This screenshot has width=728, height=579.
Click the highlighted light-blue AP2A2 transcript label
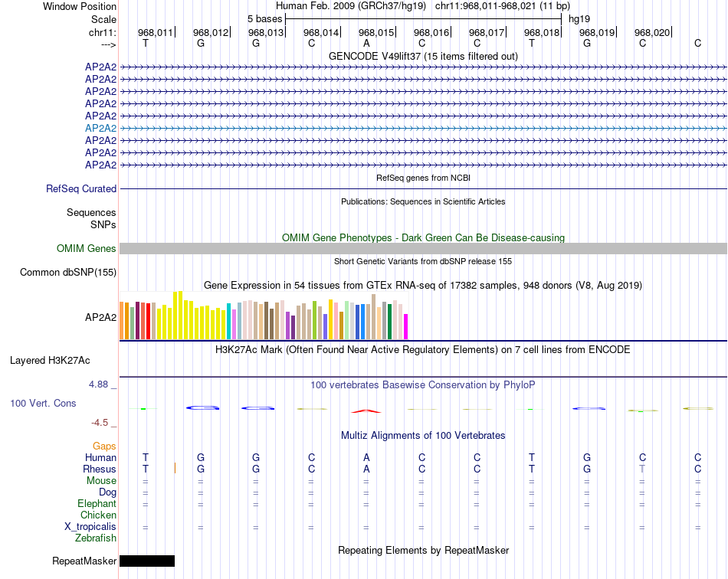coord(100,128)
